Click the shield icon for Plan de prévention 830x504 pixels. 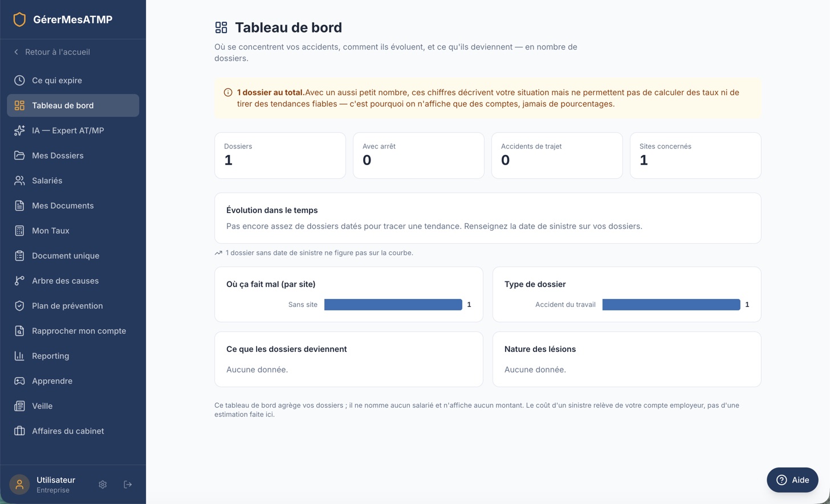[x=19, y=306]
